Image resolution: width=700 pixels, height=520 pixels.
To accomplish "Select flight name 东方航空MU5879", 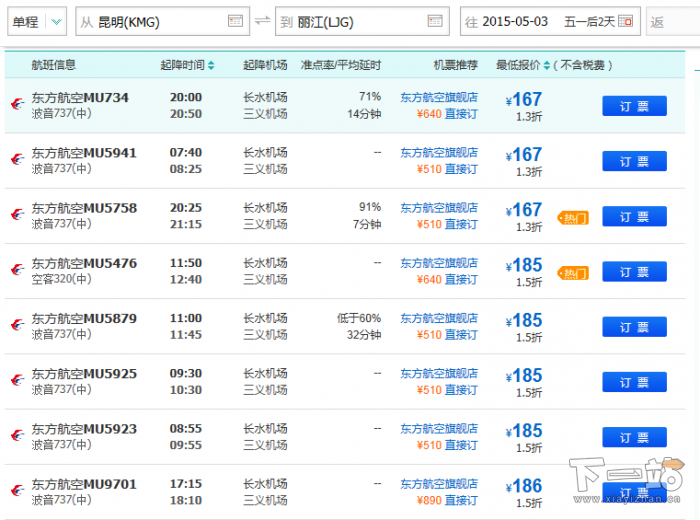I will [x=84, y=318].
